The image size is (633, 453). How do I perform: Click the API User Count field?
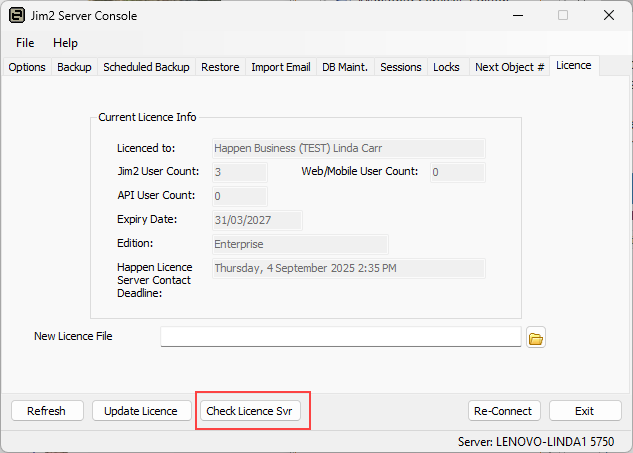240,196
